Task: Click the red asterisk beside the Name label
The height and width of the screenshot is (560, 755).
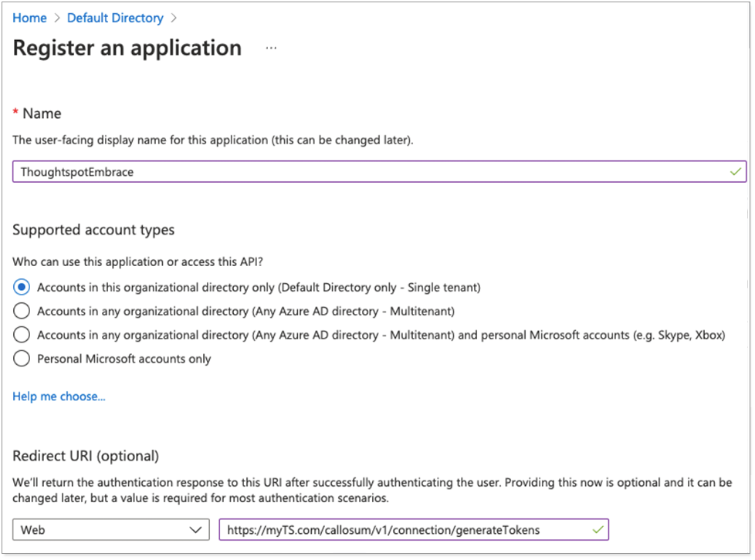Action: point(15,113)
